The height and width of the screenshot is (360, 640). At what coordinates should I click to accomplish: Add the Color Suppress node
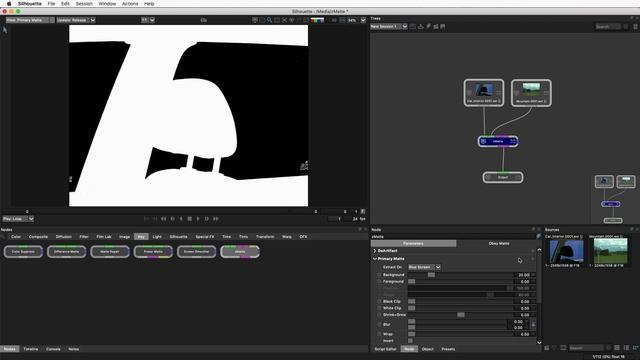[x=23, y=251]
